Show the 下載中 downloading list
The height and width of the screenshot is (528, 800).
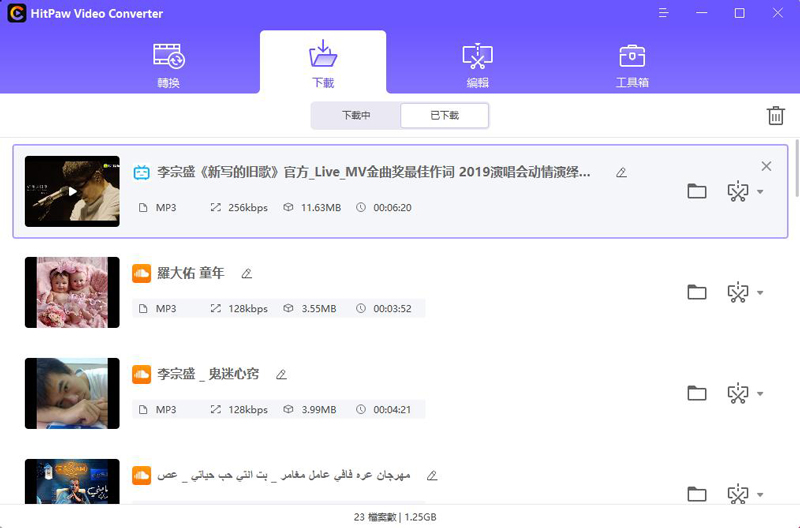coord(356,115)
